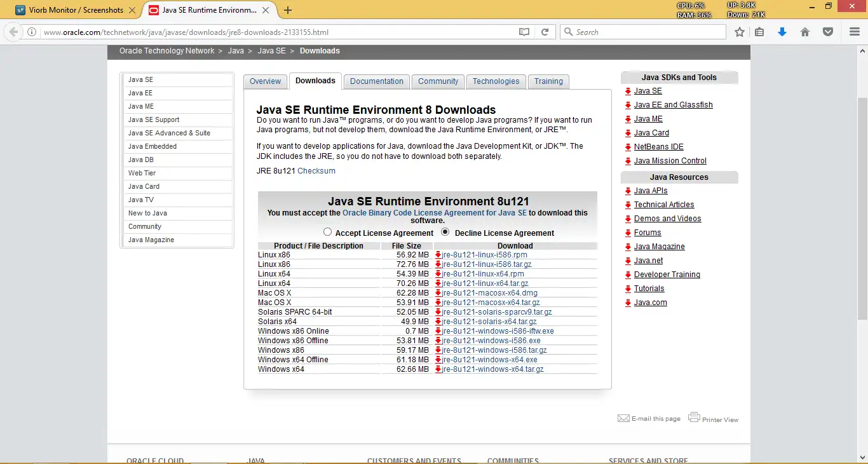Open a new tab with plus icon
Screen dimensions: 868x464
(x=288, y=10)
